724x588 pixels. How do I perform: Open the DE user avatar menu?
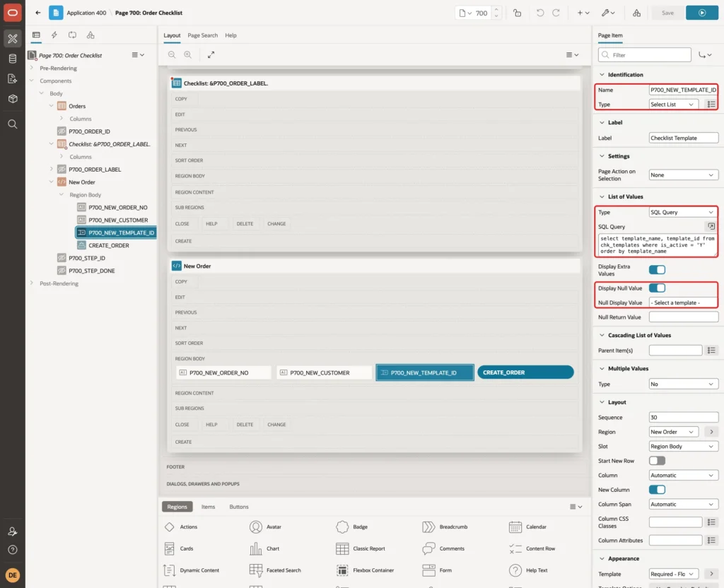[x=13, y=575]
